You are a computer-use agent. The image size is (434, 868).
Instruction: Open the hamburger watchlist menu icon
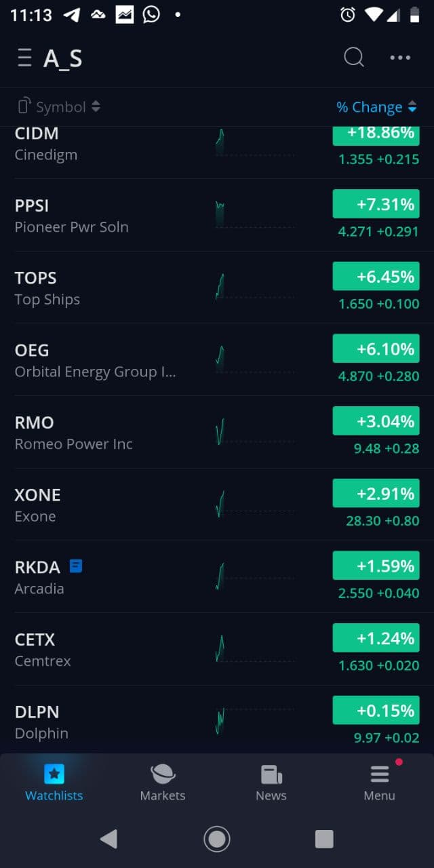point(24,58)
